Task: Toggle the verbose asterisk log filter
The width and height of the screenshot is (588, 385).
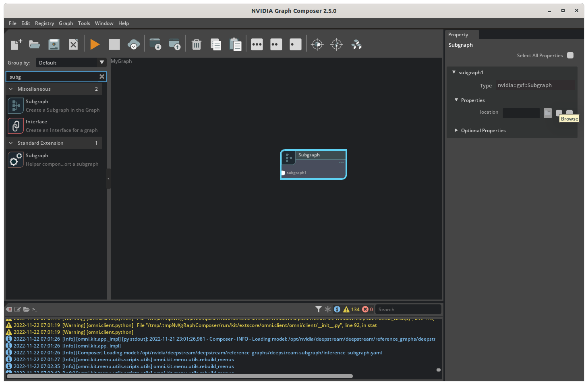Action: point(328,309)
